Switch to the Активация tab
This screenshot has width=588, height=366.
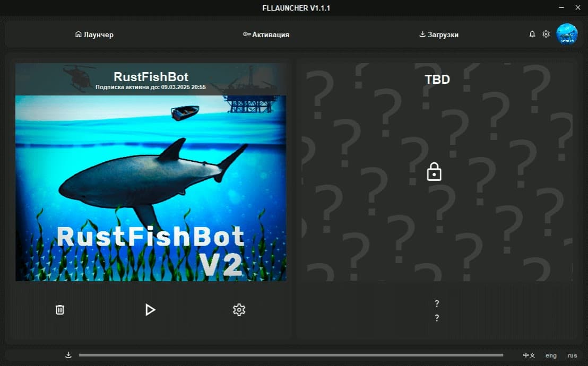point(267,34)
